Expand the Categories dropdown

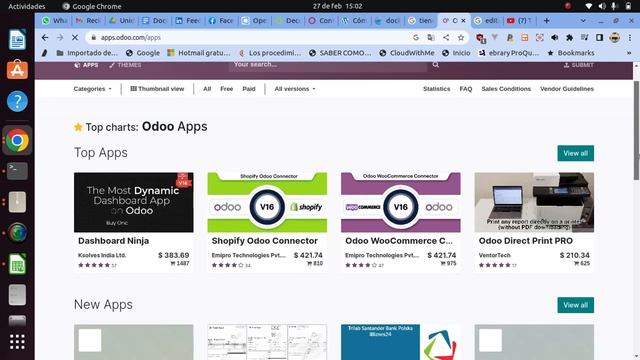(x=92, y=89)
